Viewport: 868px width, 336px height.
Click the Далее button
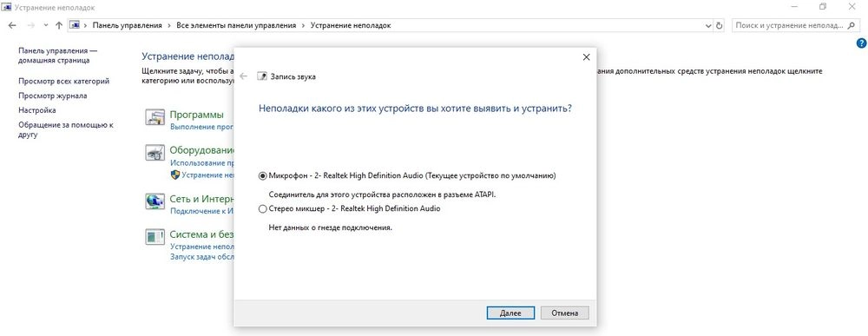(x=510, y=313)
